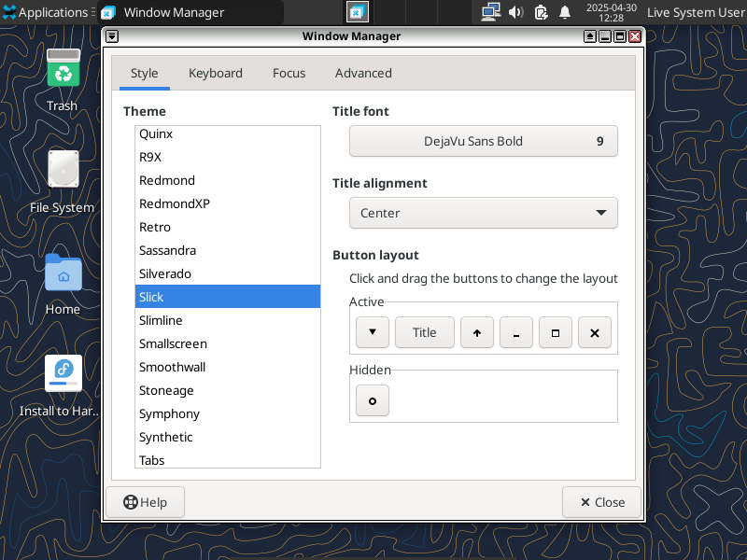The image size is (747, 560).
Task: Select the Quinx theme
Action: 228,133
